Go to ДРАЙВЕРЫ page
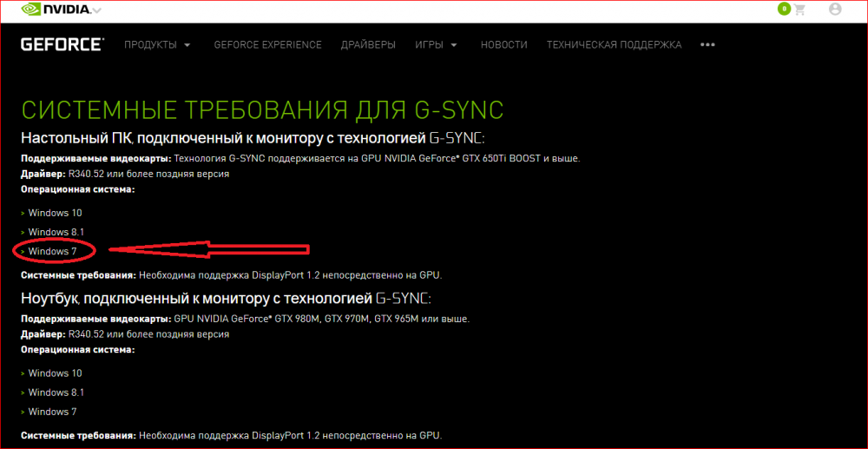Image resolution: width=868 pixels, height=449 pixels. [x=368, y=45]
